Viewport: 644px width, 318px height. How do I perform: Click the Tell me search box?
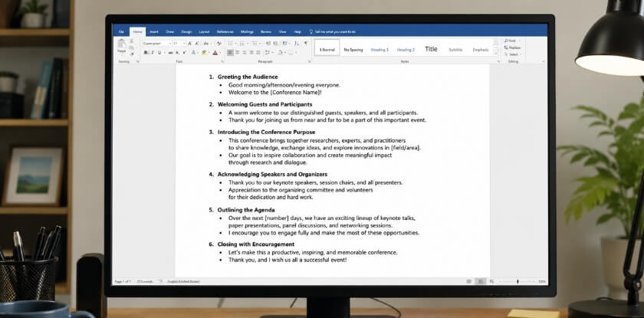[x=332, y=31]
